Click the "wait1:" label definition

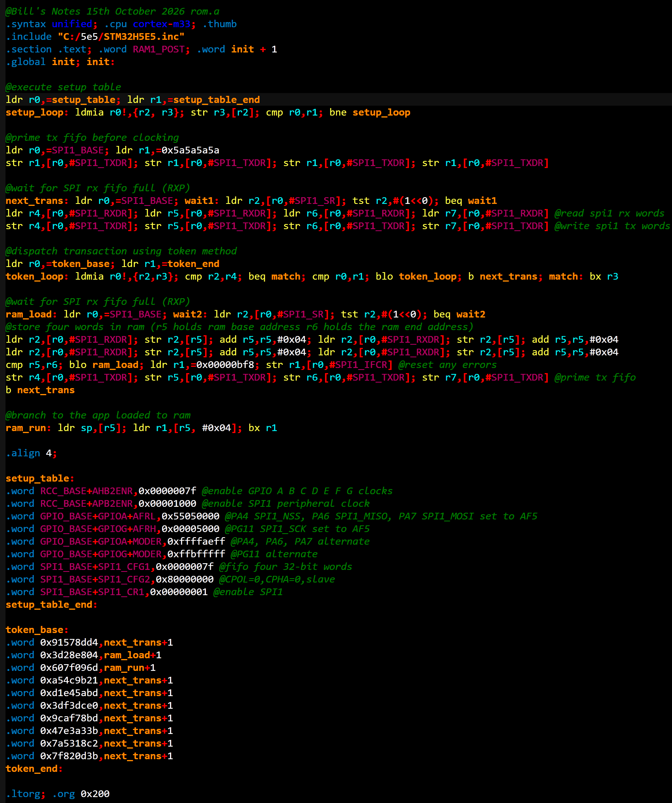[202, 201]
